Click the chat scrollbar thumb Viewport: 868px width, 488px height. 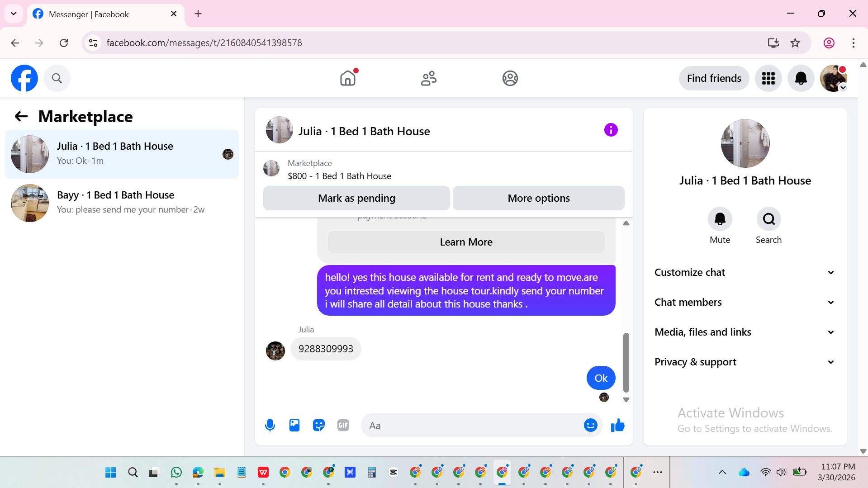click(626, 362)
